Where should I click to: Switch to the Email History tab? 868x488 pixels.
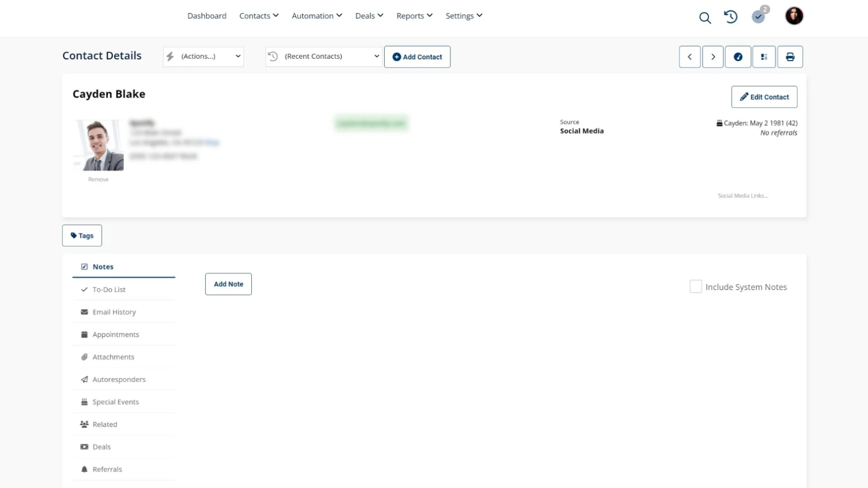114,312
